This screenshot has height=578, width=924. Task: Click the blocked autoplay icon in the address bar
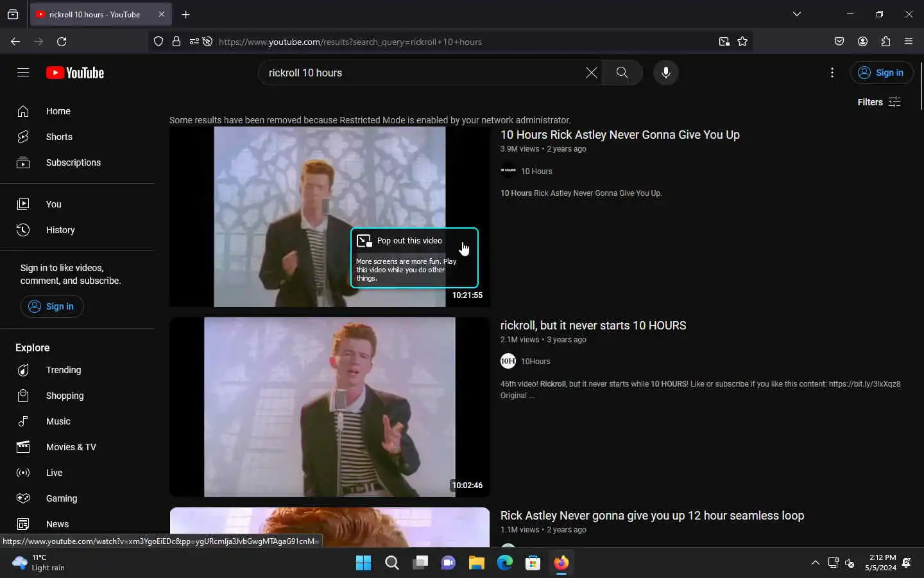click(x=207, y=42)
